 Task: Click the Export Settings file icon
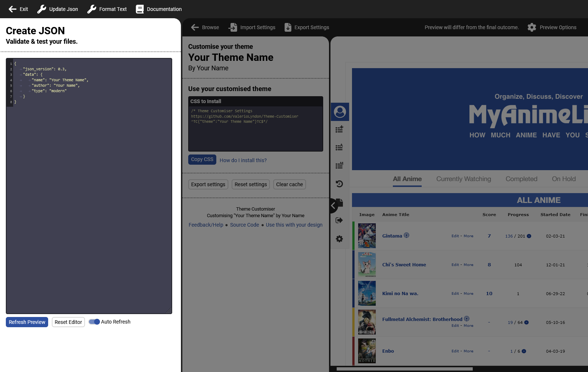click(x=288, y=27)
